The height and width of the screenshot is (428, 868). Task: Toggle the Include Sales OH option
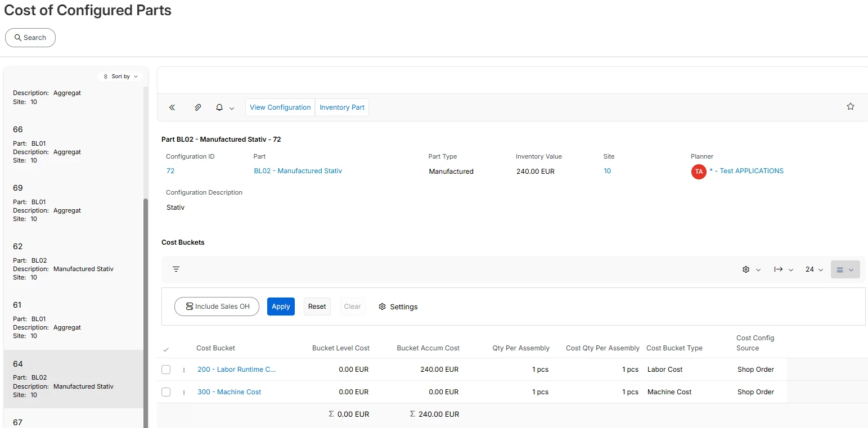click(x=217, y=307)
